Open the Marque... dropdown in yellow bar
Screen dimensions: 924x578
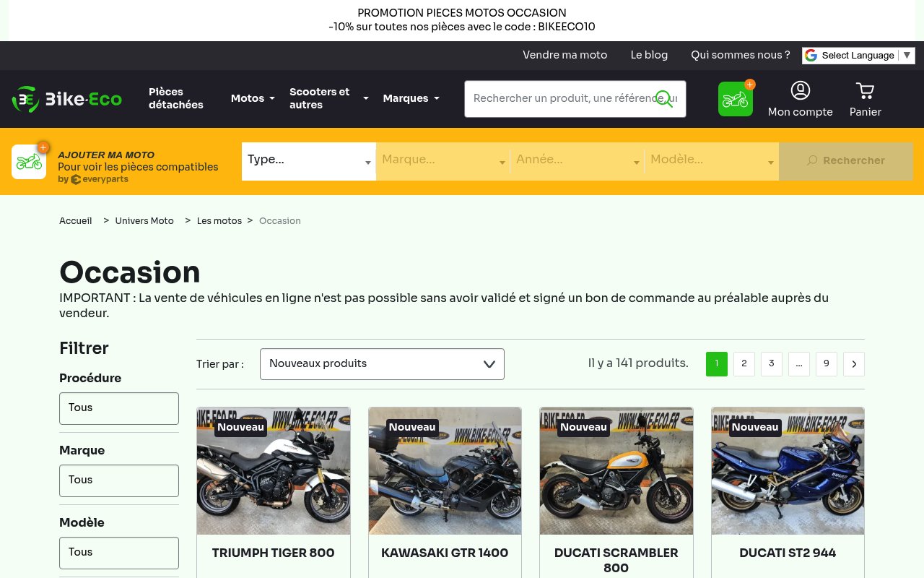pos(443,160)
